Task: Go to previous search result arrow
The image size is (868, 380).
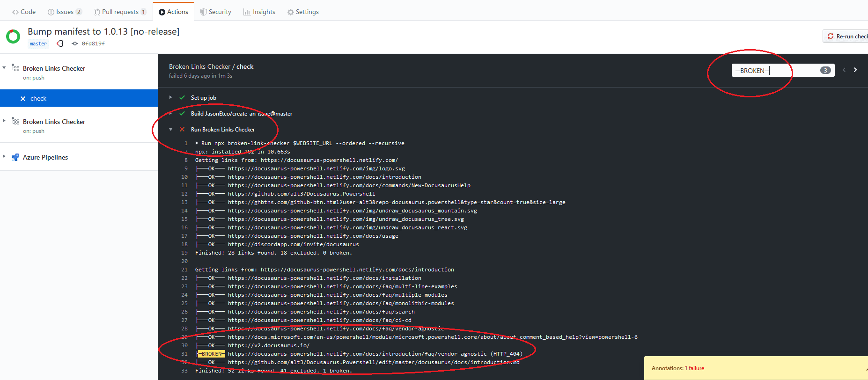Action: point(844,70)
